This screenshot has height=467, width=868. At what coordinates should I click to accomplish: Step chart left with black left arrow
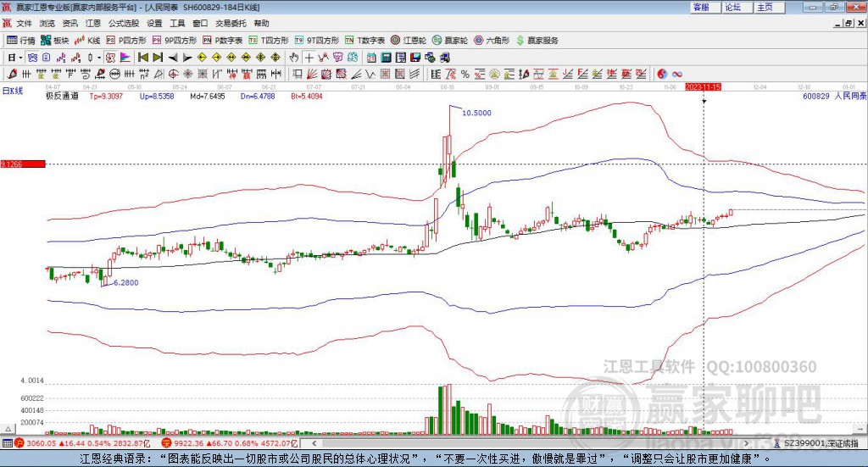tap(173, 58)
